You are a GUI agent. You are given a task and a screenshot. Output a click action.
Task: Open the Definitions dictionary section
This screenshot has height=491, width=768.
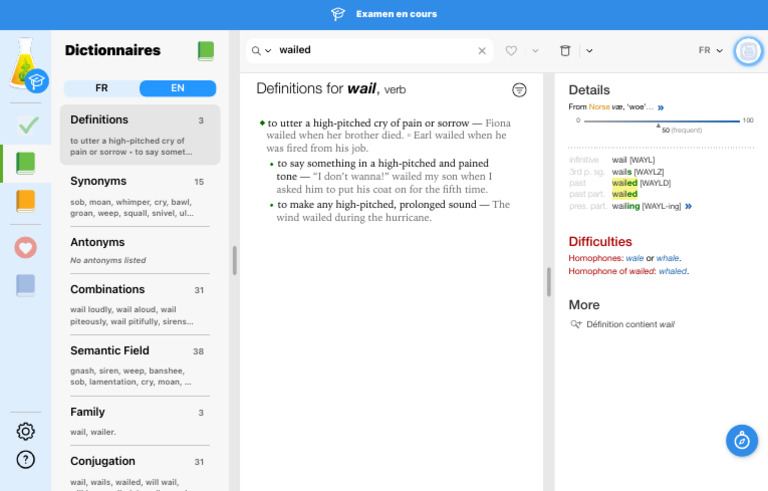140,135
